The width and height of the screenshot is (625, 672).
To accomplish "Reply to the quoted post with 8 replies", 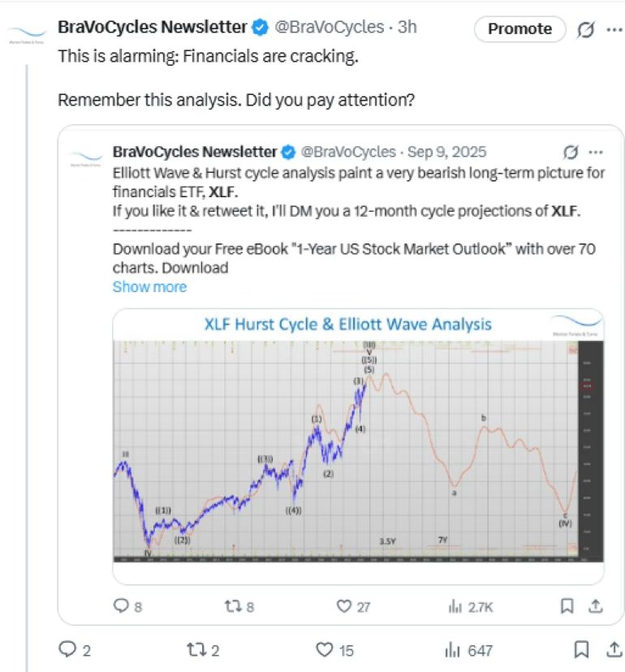I will point(122,605).
